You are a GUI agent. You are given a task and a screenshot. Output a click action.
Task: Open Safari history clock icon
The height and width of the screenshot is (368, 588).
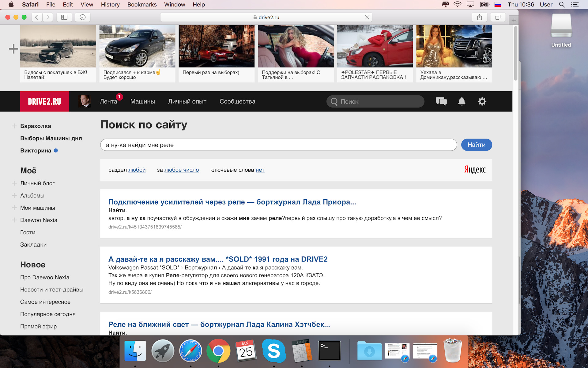click(x=82, y=17)
